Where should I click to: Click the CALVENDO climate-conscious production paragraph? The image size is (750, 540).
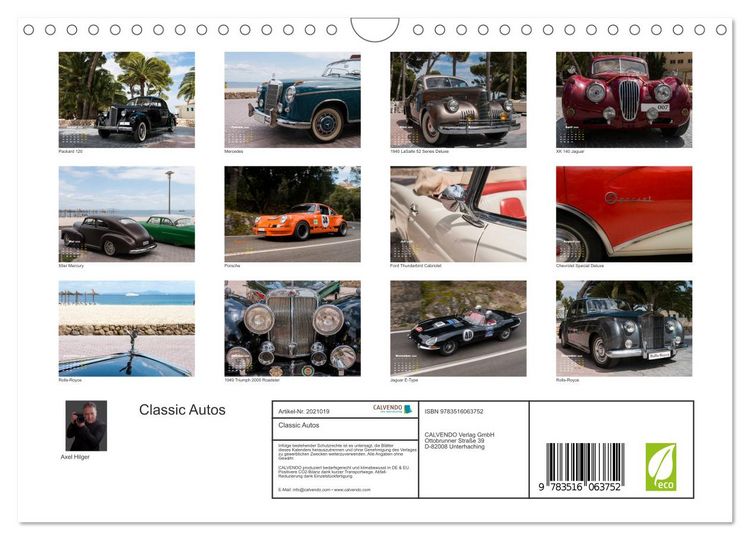344,472
